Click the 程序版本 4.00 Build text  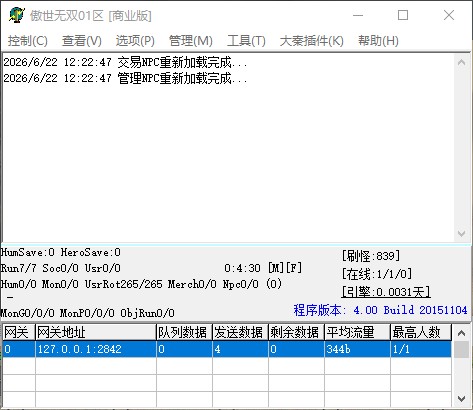[x=380, y=310]
